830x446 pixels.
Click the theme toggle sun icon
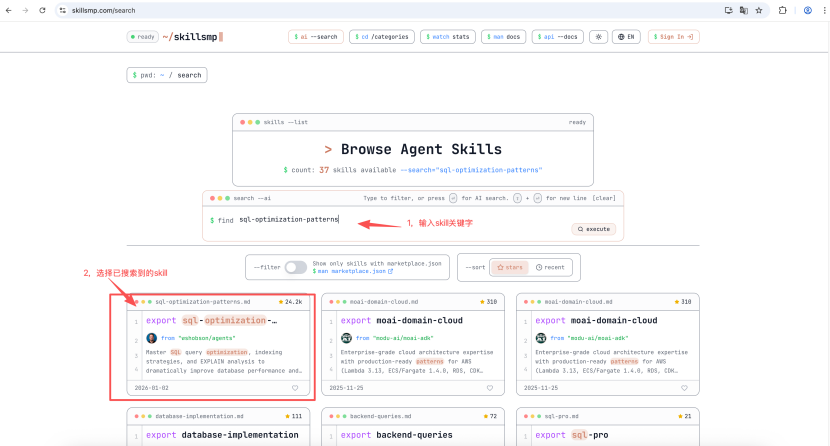(x=598, y=37)
